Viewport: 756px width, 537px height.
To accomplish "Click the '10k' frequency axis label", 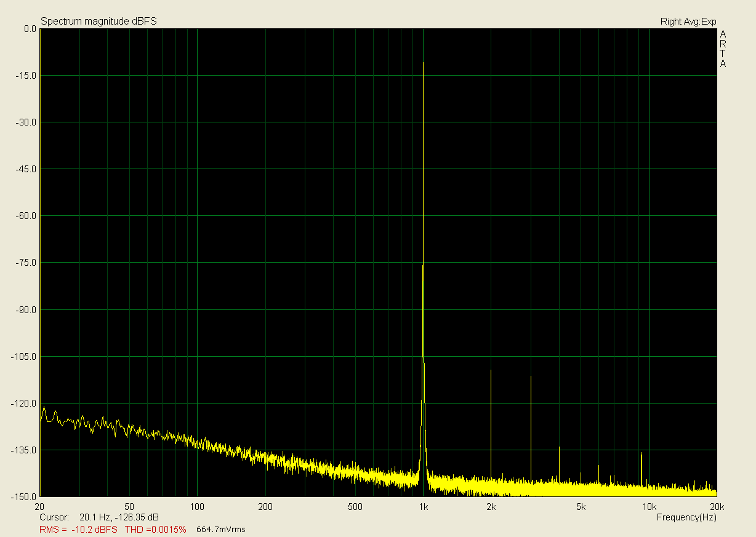I will point(649,507).
